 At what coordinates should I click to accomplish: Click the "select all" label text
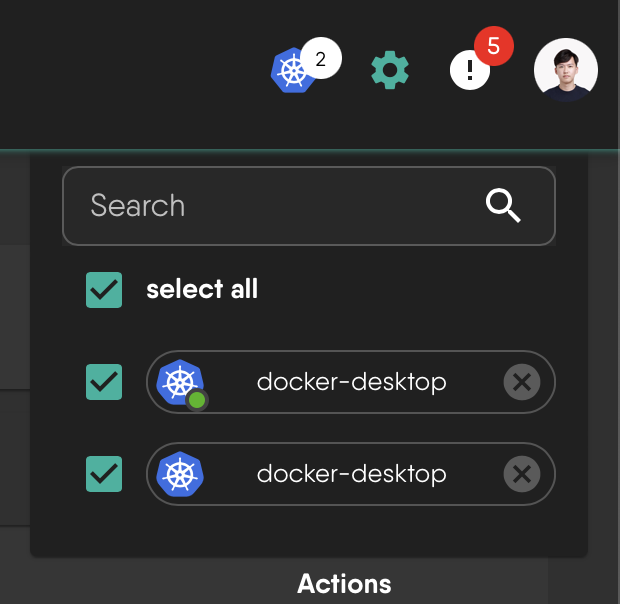(x=202, y=290)
